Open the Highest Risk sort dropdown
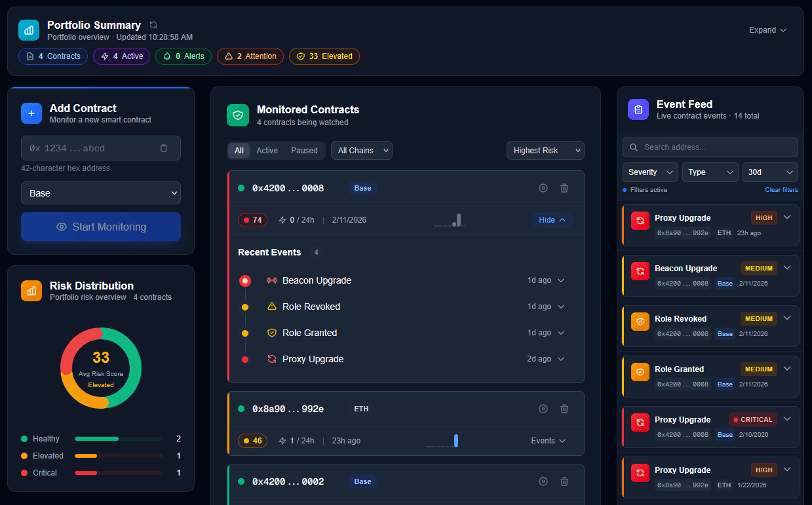This screenshot has height=505, width=812. 545,150
